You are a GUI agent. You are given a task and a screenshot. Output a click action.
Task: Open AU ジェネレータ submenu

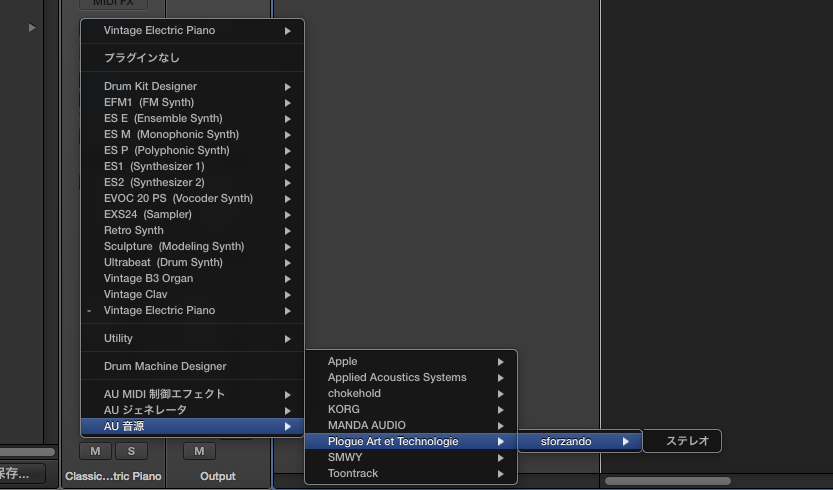point(192,410)
